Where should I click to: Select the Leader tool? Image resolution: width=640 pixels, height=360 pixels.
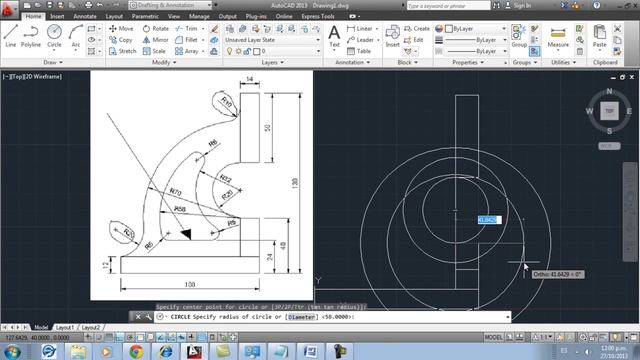360,40
